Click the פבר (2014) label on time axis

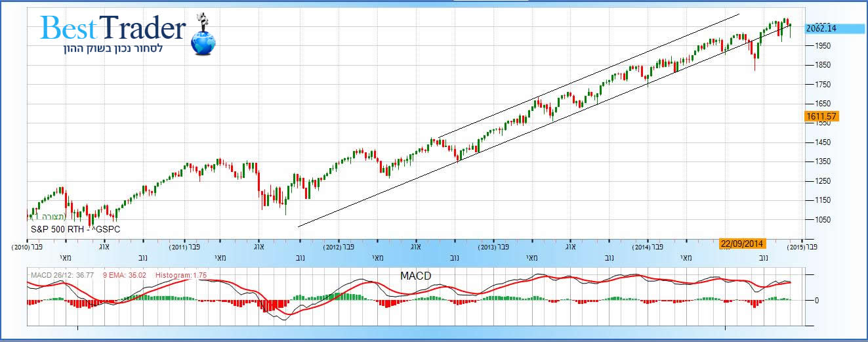coord(648,247)
